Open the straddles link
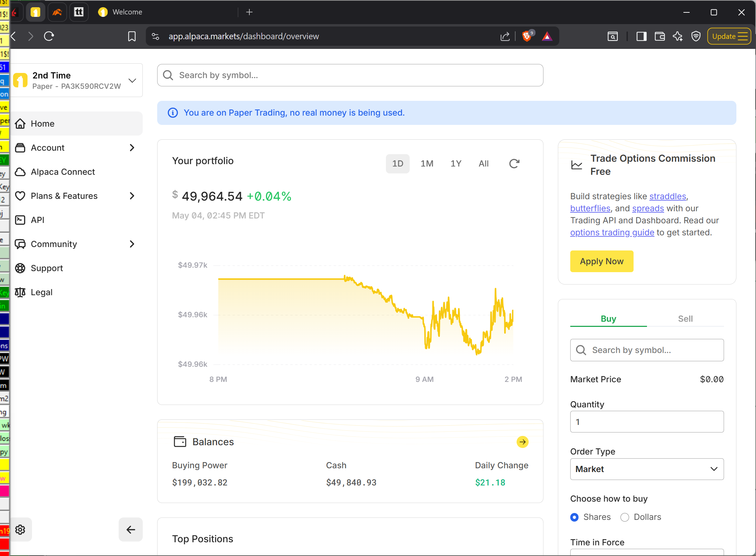 point(668,196)
